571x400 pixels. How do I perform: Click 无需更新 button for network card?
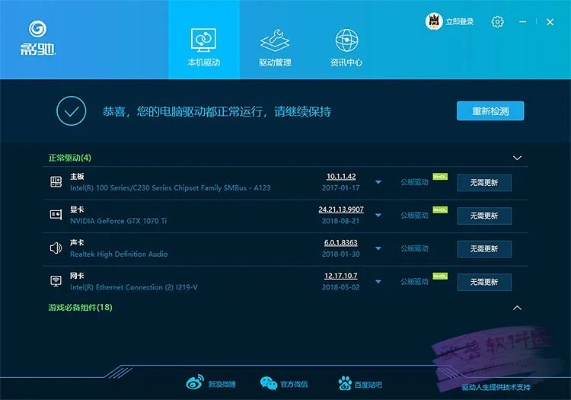[x=484, y=282]
